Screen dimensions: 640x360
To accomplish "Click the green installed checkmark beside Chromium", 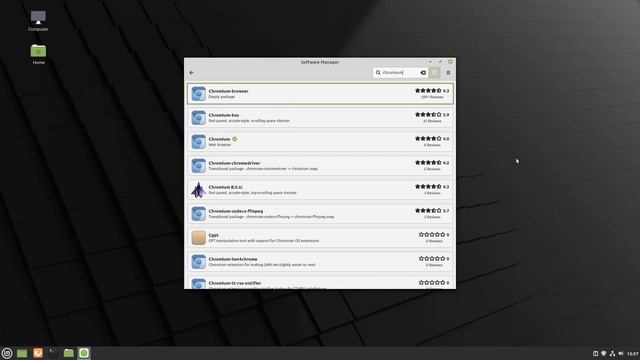I will pos(235,139).
